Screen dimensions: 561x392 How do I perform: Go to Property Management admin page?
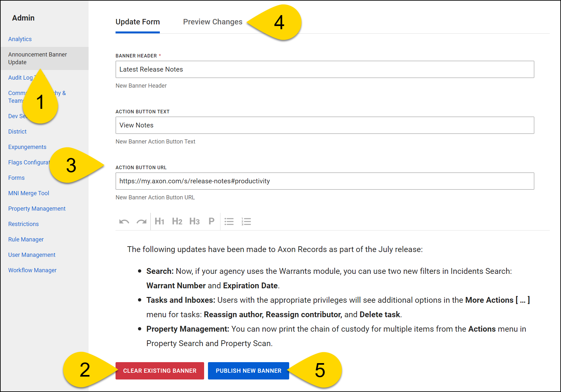(x=37, y=209)
